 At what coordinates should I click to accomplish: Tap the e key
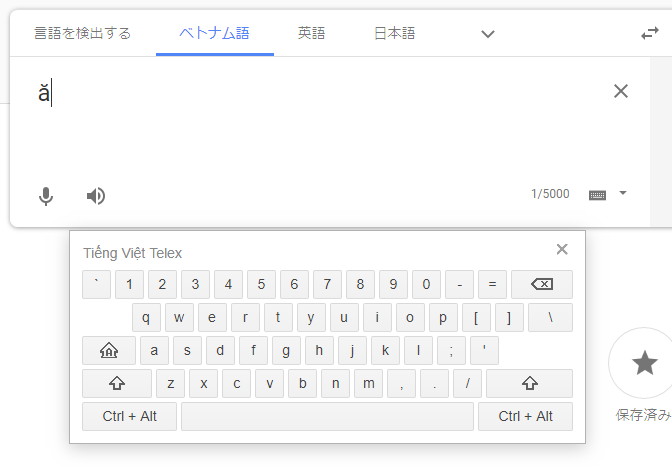(212, 317)
